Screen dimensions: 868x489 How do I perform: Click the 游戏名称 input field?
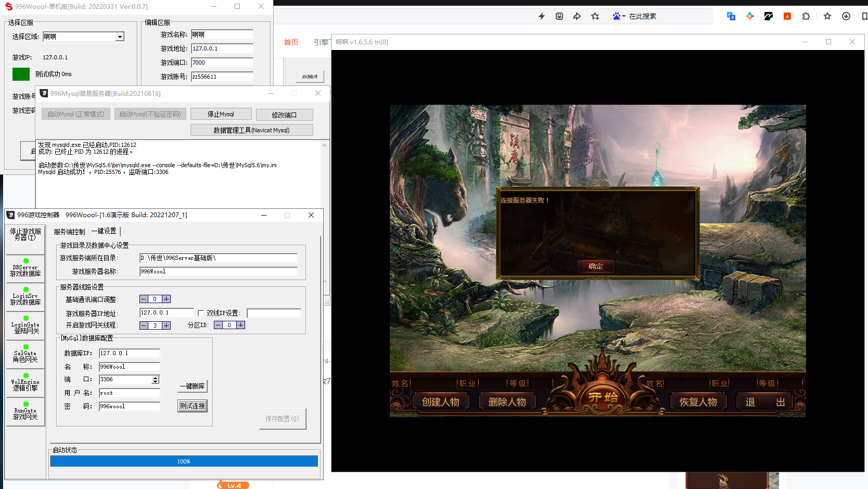pos(222,34)
